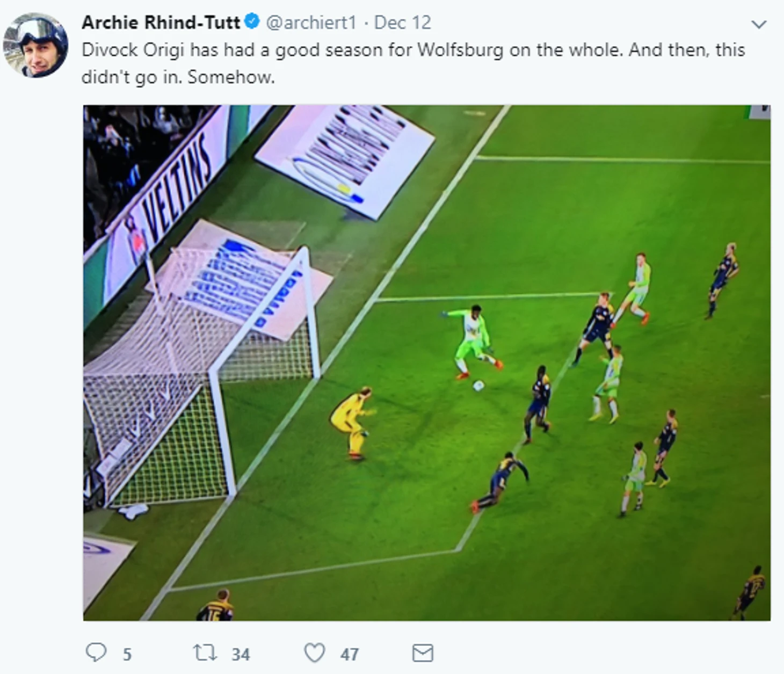Image resolution: width=784 pixels, height=674 pixels.
Task: Open Archie Rhind-Tutt's profile avatar
Action: [x=35, y=45]
